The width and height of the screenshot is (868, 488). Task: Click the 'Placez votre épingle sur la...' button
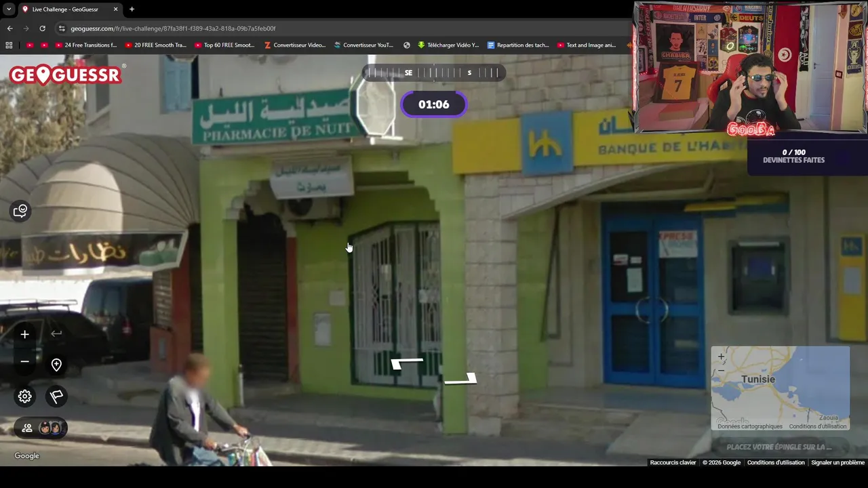click(780, 447)
